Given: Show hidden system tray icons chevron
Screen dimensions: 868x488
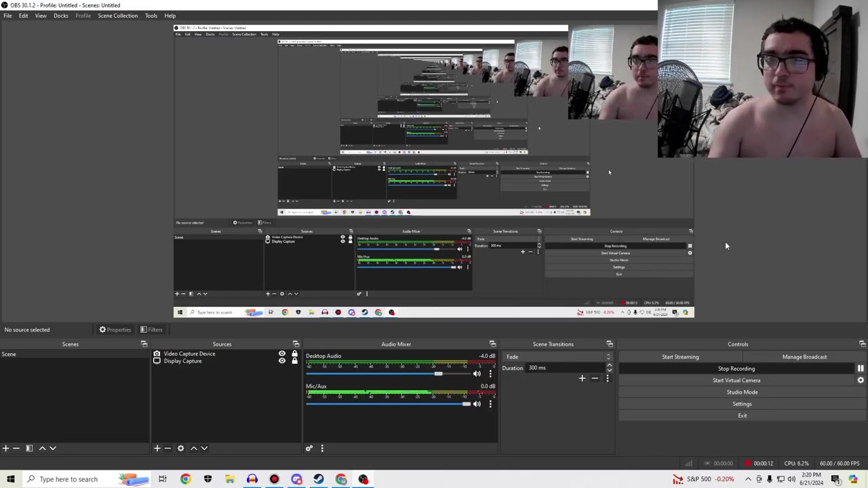Looking at the screenshot, I should coord(748,479).
